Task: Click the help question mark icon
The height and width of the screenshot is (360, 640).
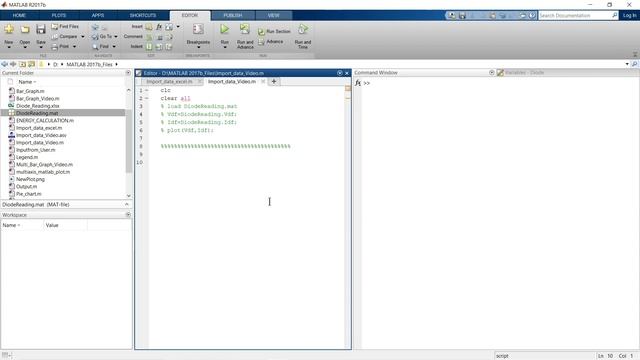Action: tap(532, 16)
